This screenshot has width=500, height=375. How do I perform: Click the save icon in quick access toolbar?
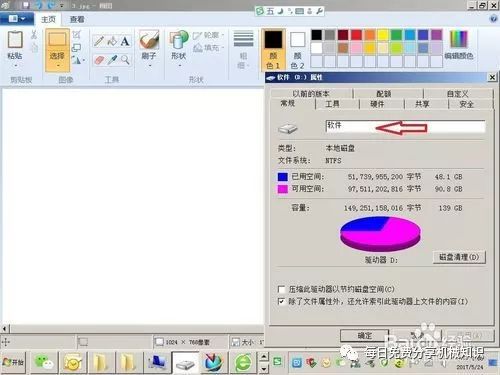click(26, 6)
